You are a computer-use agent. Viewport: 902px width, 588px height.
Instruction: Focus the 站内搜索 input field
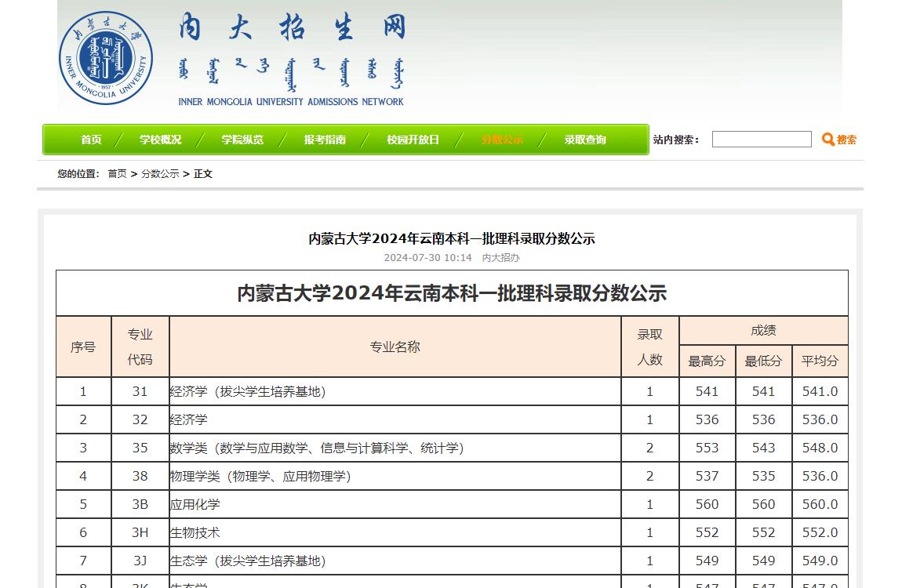click(x=762, y=139)
